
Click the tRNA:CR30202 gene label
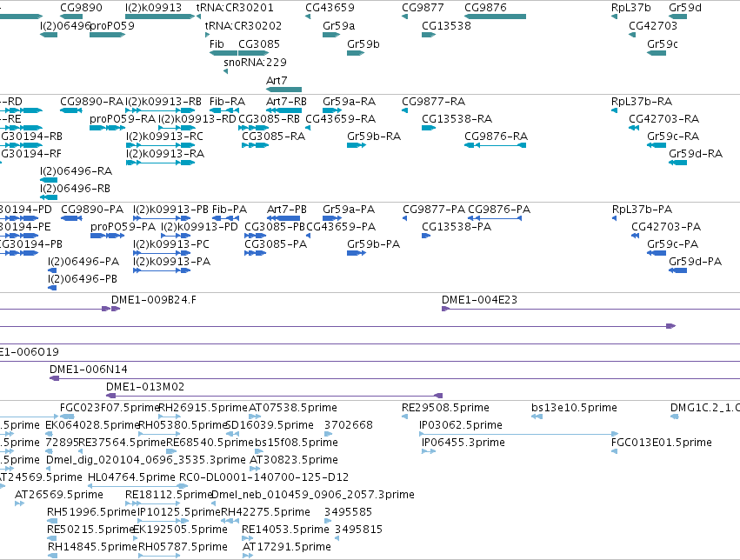point(243,25)
